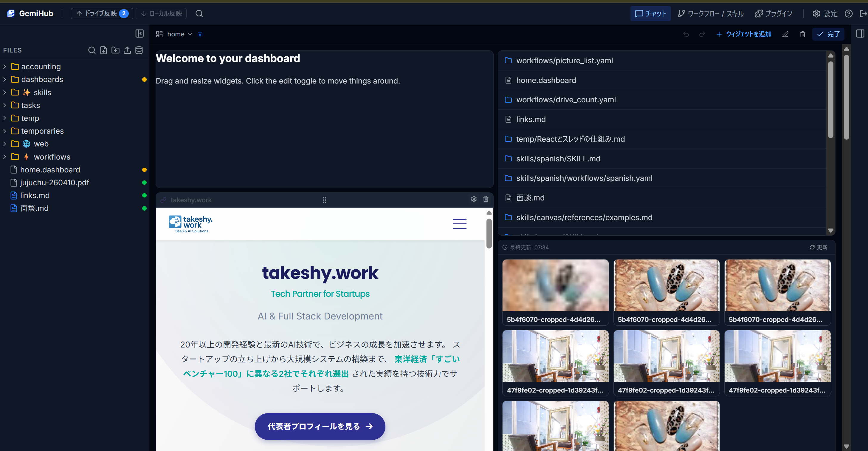The height and width of the screenshot is (451, 868).
Task: Expand the temp folder
Action: coord(5,118)
